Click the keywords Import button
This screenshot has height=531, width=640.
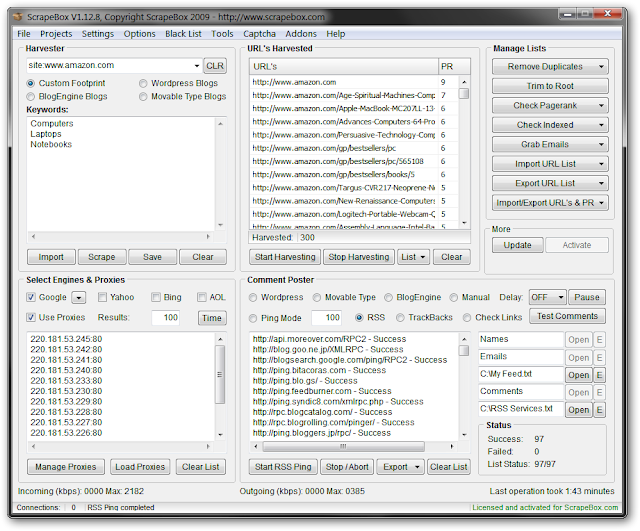(x=51, y=257)
